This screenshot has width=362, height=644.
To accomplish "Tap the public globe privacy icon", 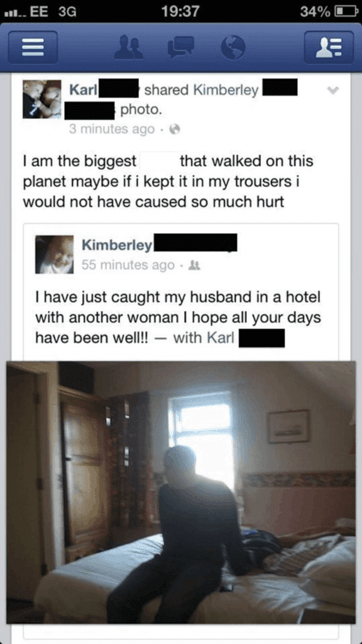I will pos(175,130).
